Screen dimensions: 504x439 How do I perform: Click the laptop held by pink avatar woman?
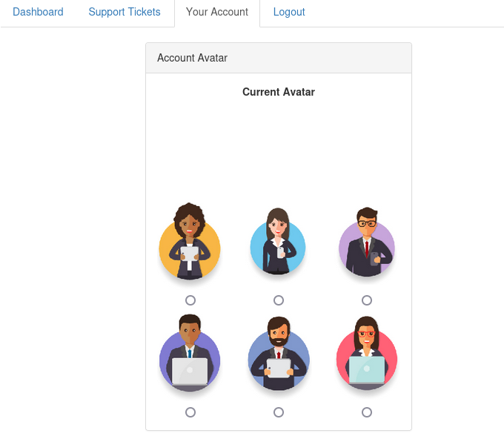pyautogui.click(x=367, y=370)
